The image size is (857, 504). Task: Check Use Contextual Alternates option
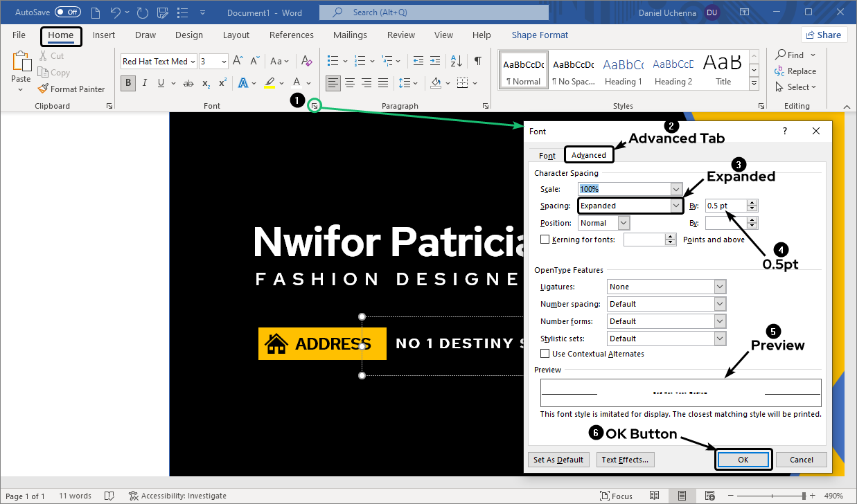click(x=545, y=354)
